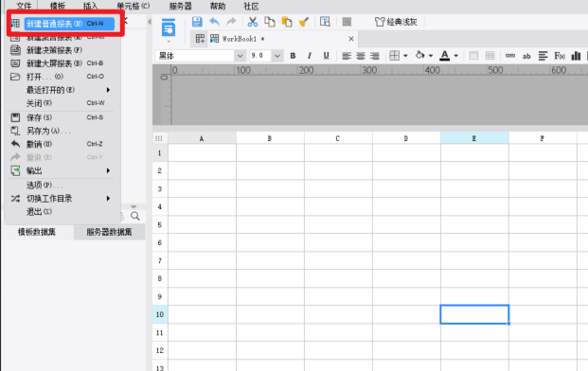Toggle italic formatting
The image size is (588, 371).
310,56
